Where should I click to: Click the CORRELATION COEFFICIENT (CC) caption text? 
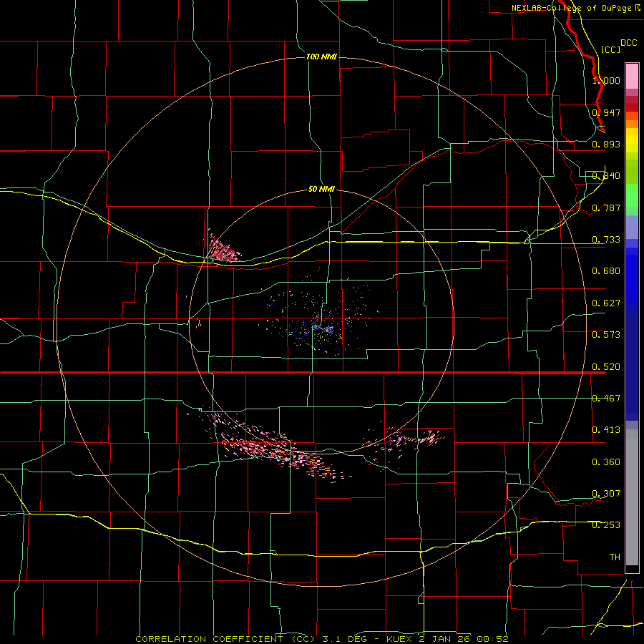(x=224, y=639)
